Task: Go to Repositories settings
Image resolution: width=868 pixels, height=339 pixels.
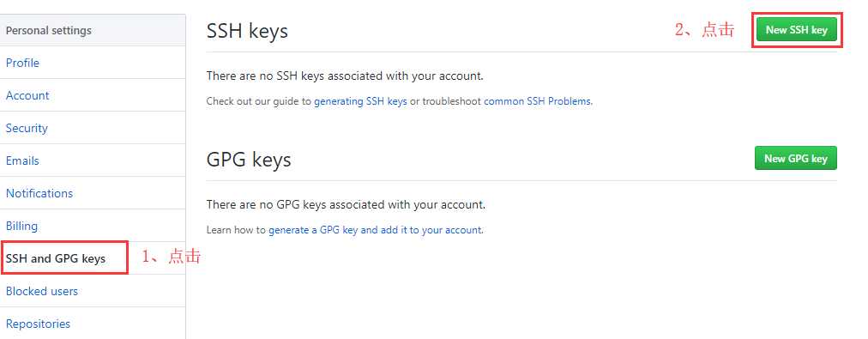Action: tap(38, 324)
